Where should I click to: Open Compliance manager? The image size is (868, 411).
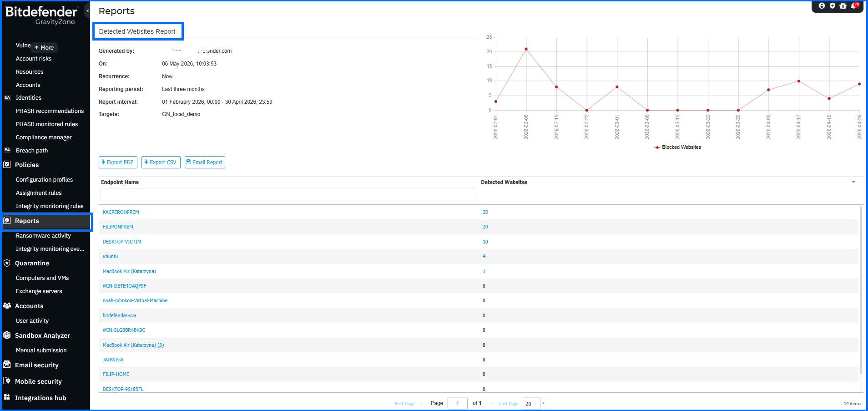pos(44,137)
